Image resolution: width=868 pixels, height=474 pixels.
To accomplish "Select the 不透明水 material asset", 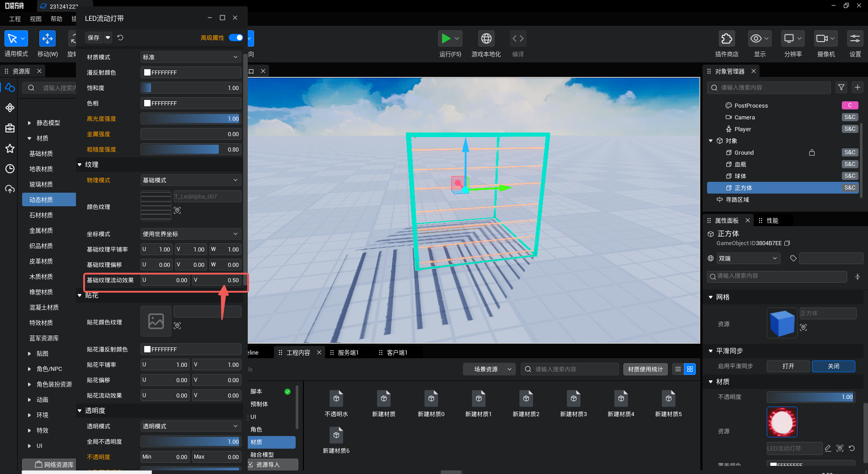I will (x=336, y=403).
